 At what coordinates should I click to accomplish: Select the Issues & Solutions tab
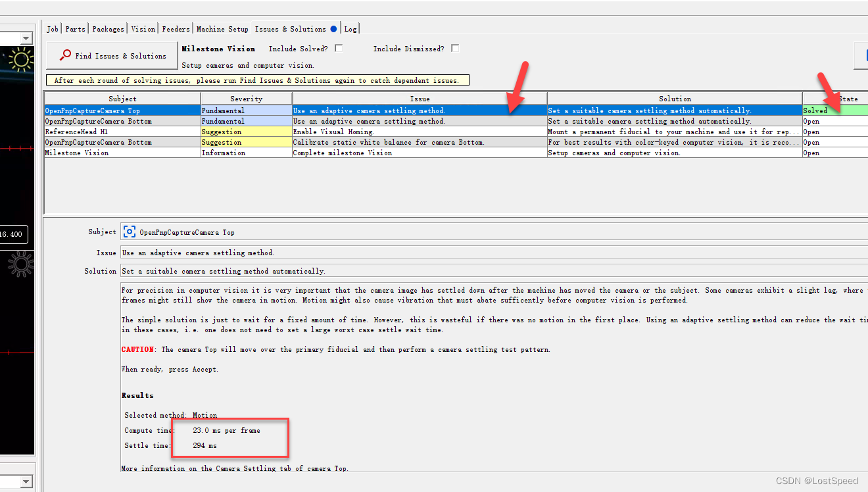(x=295, y=29)
